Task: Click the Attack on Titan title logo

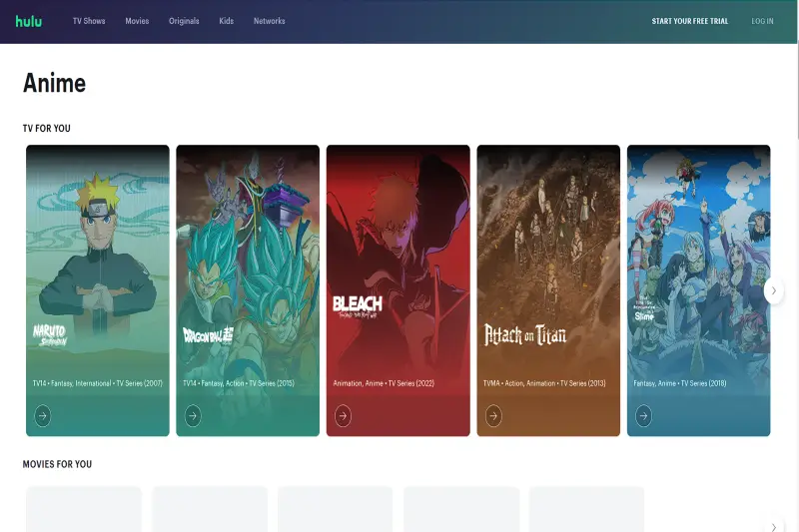Action: (x=525, y=334)
